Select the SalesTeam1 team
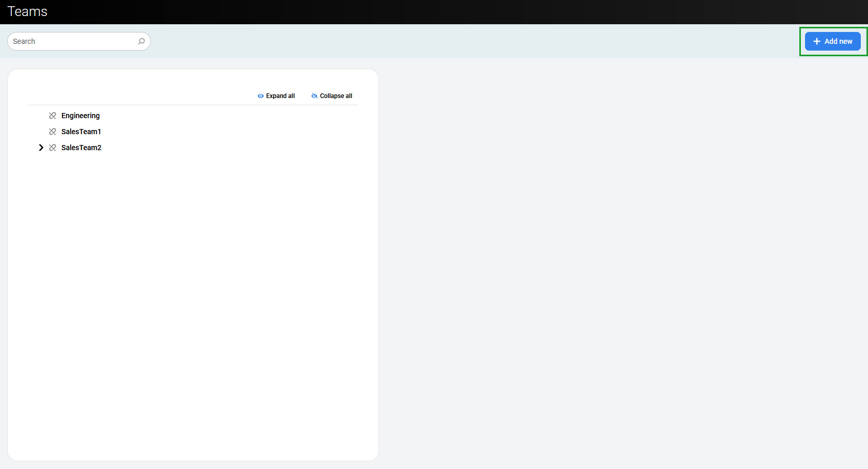This screenshot has width=868, height=469. tap(81, 132)
